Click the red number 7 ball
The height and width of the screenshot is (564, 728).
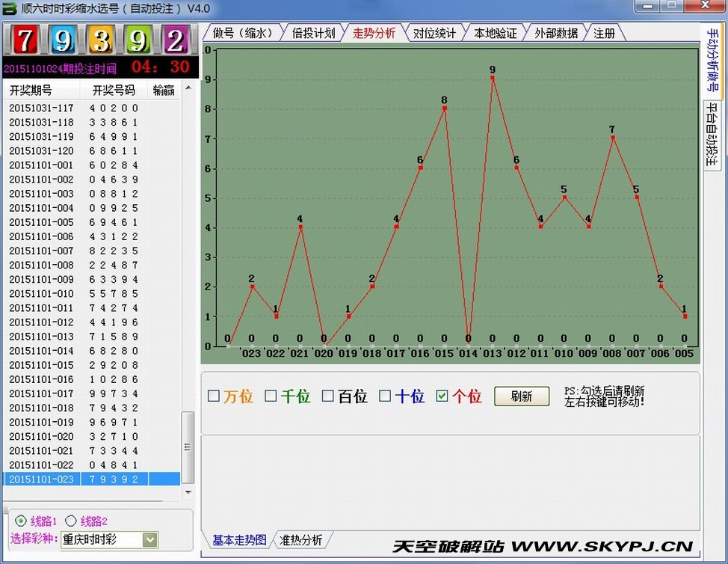coord(25,40)
